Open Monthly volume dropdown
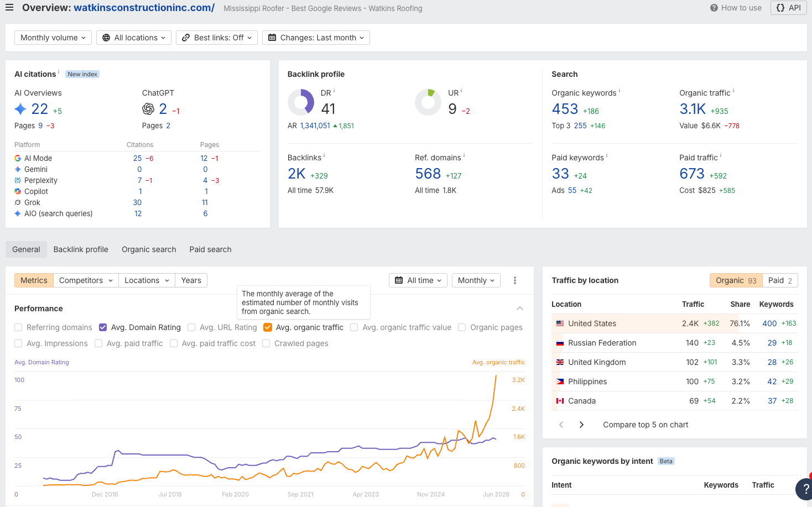Viewport: 812px width, 507px height. pos(53,38)
